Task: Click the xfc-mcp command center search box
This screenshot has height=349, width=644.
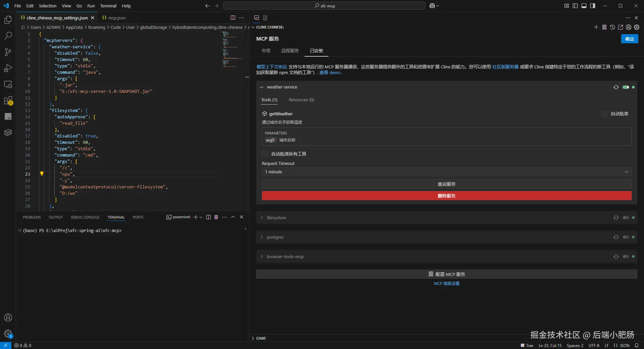Action: pyautogui.click(x=324, y=6)
